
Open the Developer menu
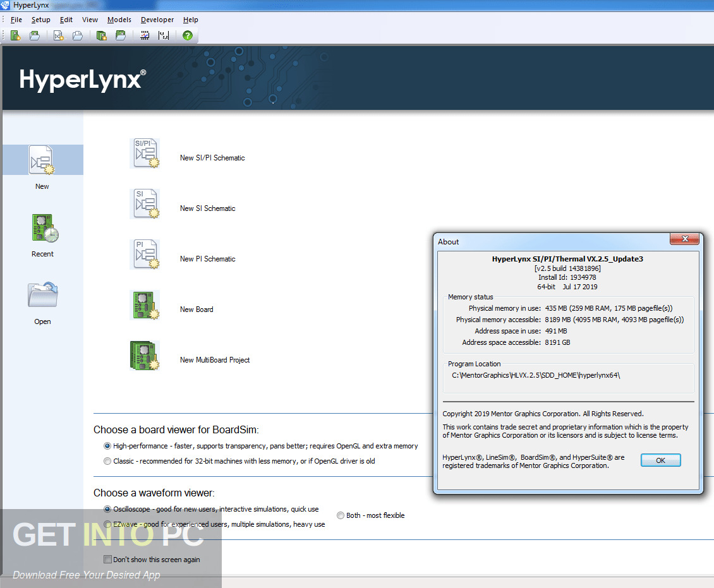(x=157, y=20)
